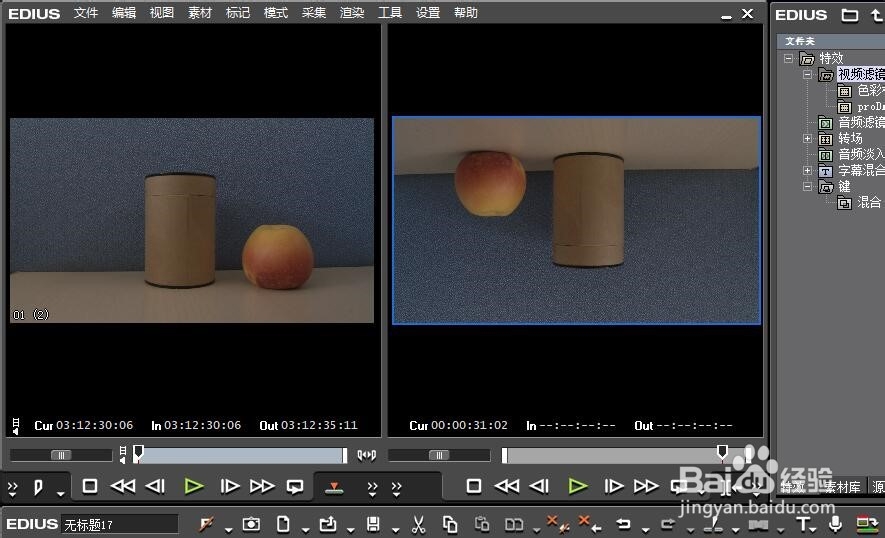The width and height of the screenshot is (885, 538).
Task: Fast forward the right recorder
Action: [646, 486]
